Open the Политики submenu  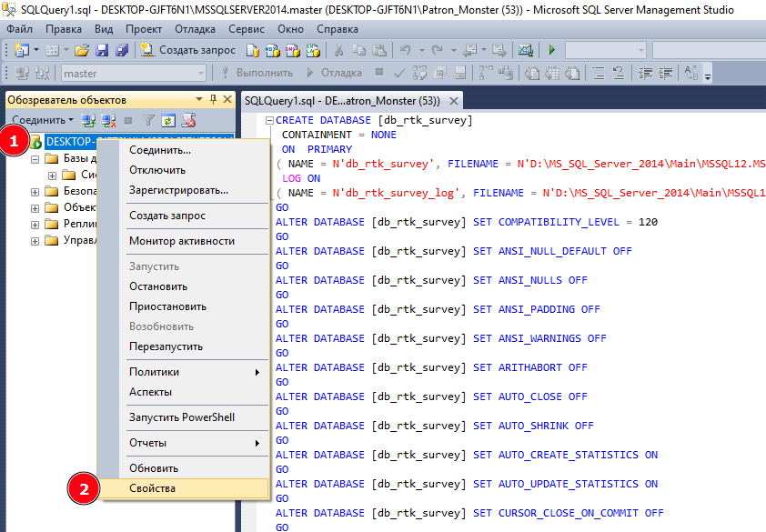[x=184, y=372]
